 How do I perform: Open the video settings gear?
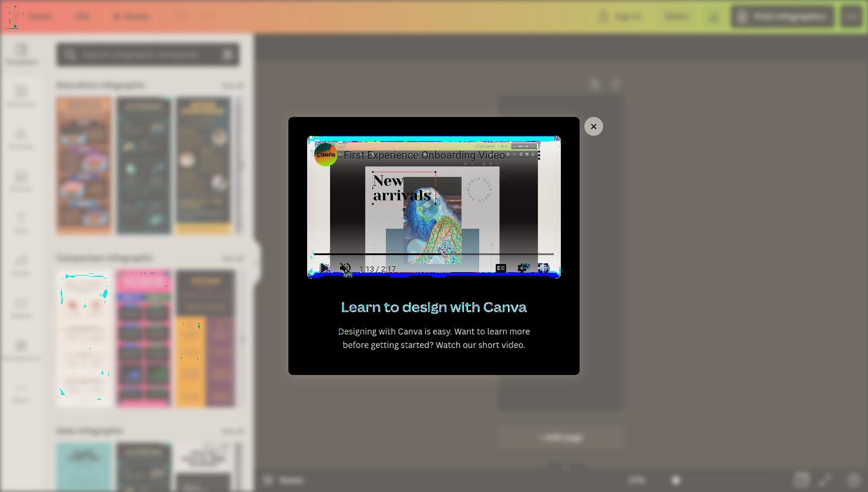(x=522, y=268)
